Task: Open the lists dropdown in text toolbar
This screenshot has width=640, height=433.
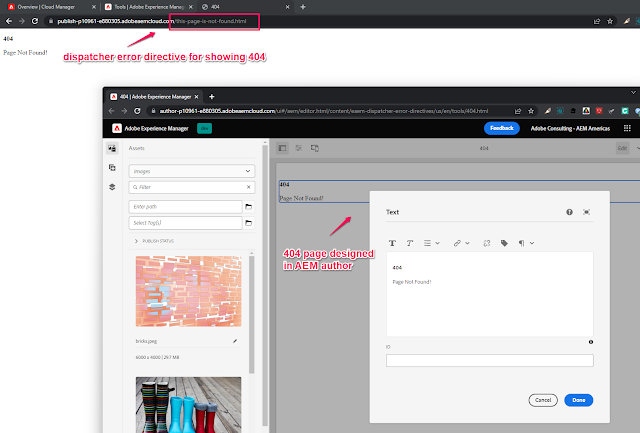Action: coord(431,243)
